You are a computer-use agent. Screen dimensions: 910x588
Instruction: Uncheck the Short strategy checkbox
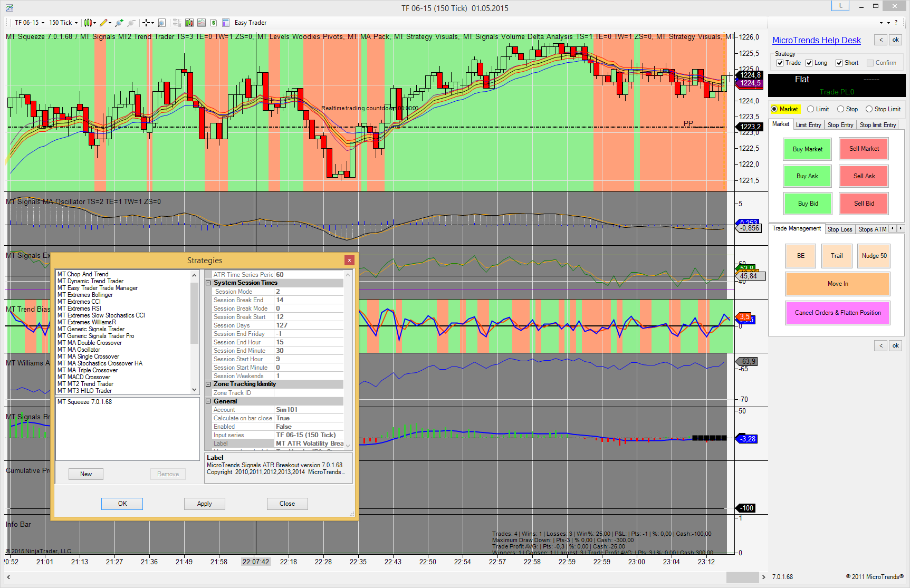[839, 63]
